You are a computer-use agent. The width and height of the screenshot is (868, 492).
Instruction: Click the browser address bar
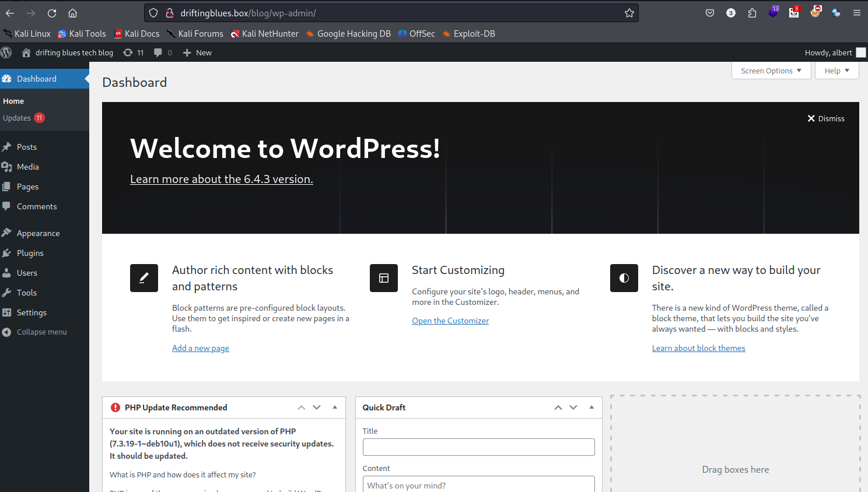[391, 13]
